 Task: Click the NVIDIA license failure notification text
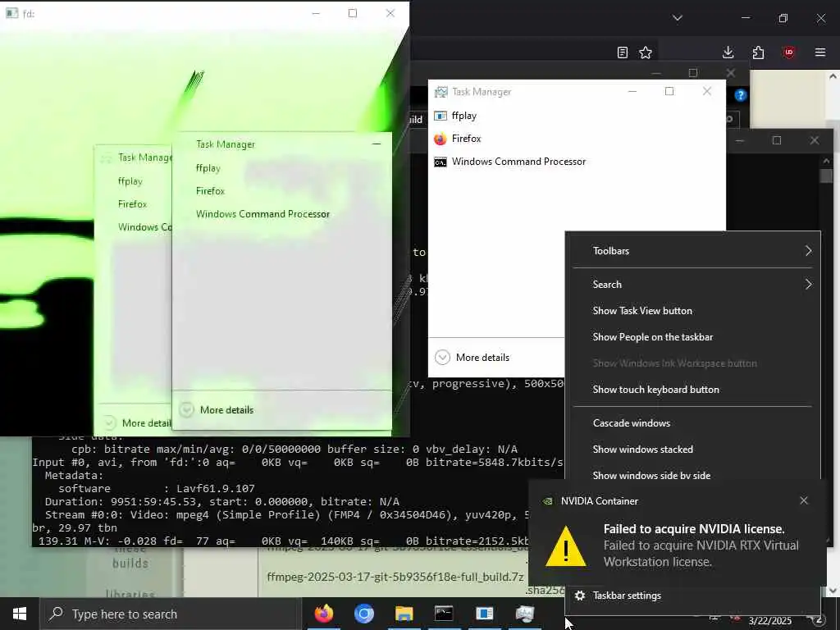pos(701,546)
